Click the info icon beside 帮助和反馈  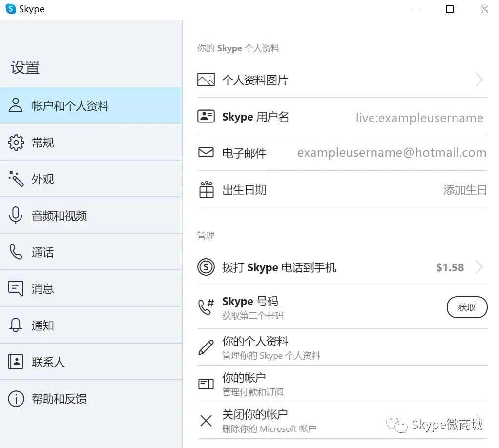[x=16, y=399]
